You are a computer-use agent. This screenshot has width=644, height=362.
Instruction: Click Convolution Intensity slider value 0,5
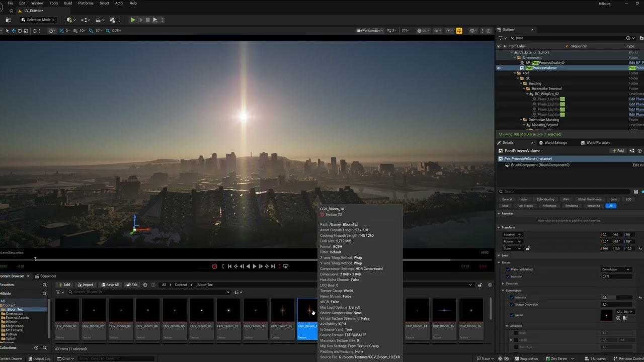point(616,297)
